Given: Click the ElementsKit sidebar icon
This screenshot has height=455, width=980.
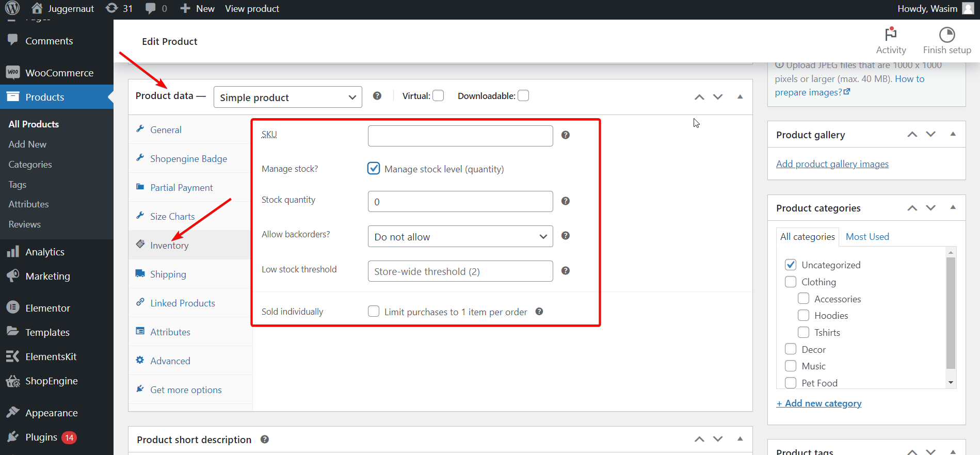Looking at the screenshot, I should tap(13, 356).
